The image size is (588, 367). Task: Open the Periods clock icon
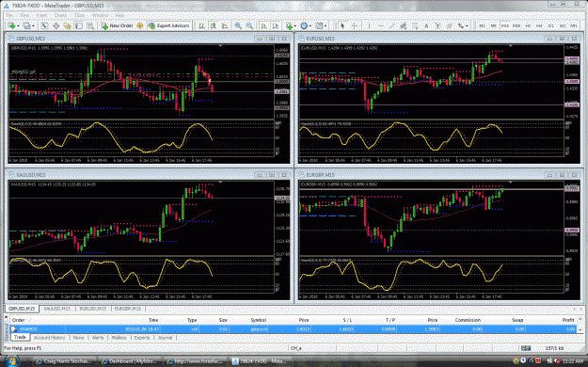pos(304,25)
